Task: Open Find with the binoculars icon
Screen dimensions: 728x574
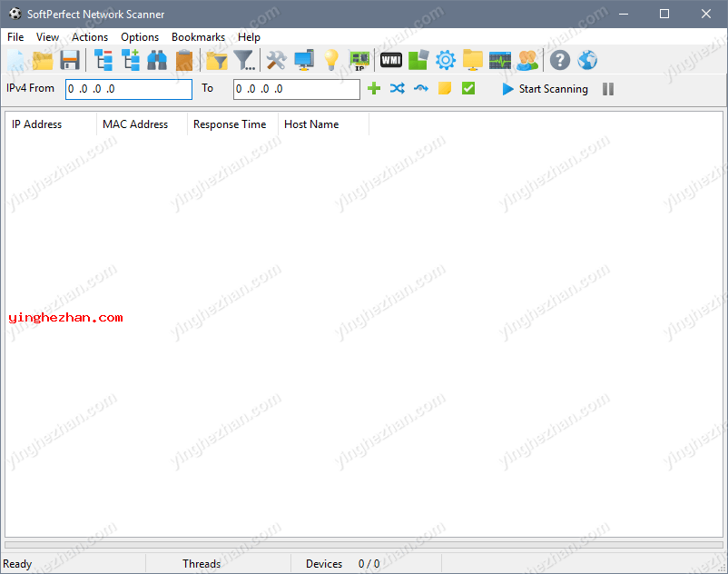Action: pyautogui.click(x=157, y=60)
